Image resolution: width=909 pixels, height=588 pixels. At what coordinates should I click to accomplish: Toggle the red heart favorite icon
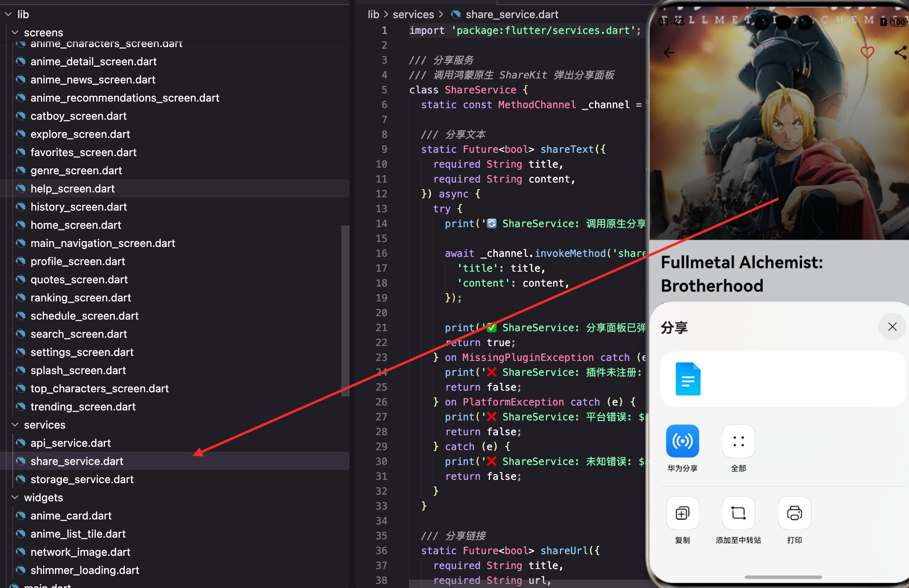click(867, 52)
